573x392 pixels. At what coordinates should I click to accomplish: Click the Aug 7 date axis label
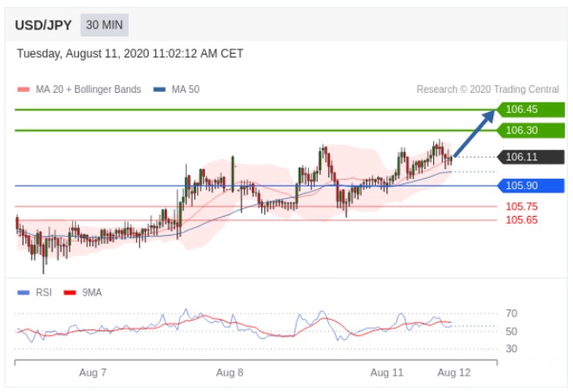click(x=93, y=373)
